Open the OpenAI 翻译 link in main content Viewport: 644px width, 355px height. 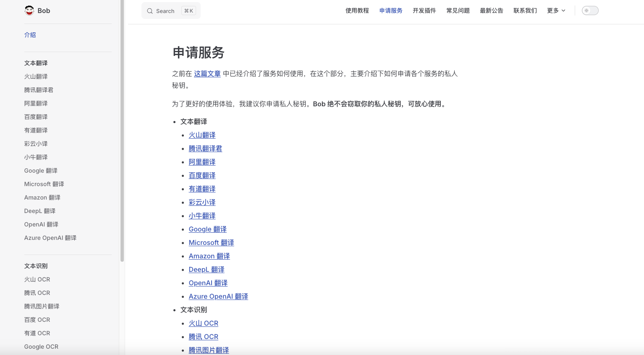point(208,283)
